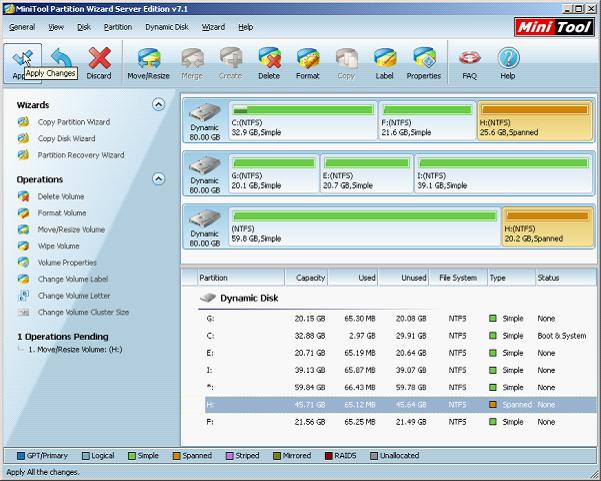Open the View menu
601x481 pixels.
tap(56, 27)
